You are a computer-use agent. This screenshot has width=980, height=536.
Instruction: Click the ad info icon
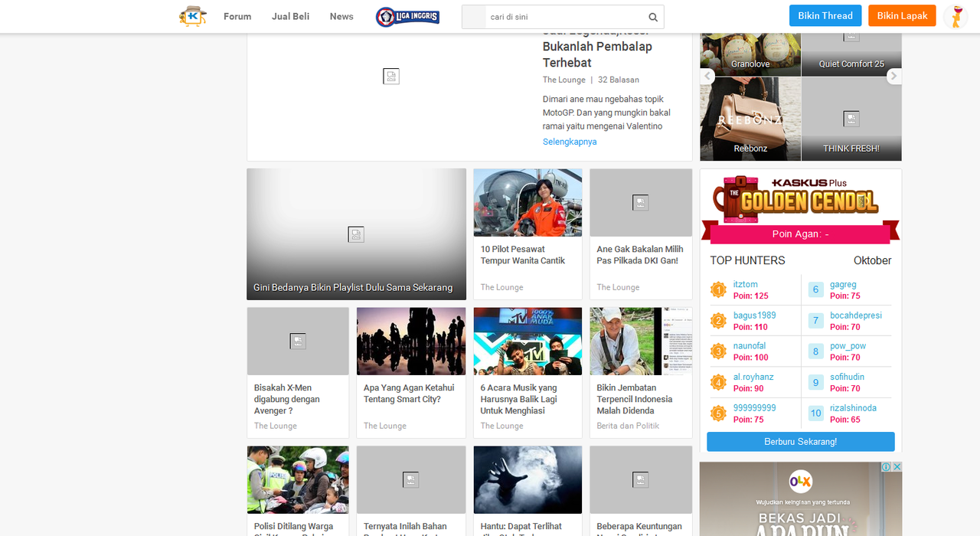886,467
